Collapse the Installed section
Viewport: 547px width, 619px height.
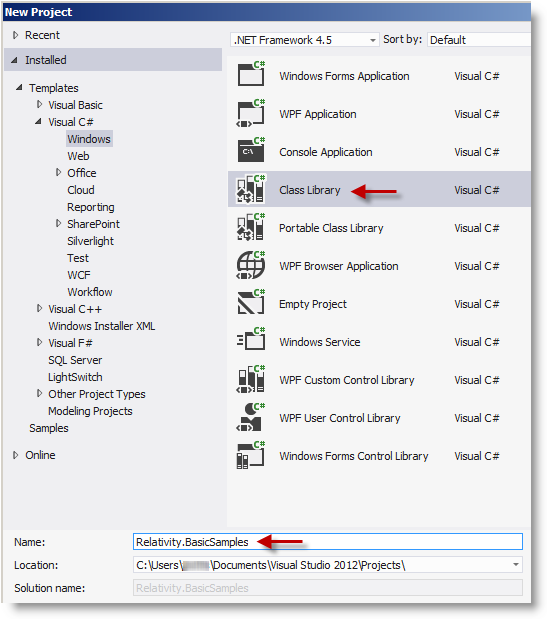click(x=15, y=60)
